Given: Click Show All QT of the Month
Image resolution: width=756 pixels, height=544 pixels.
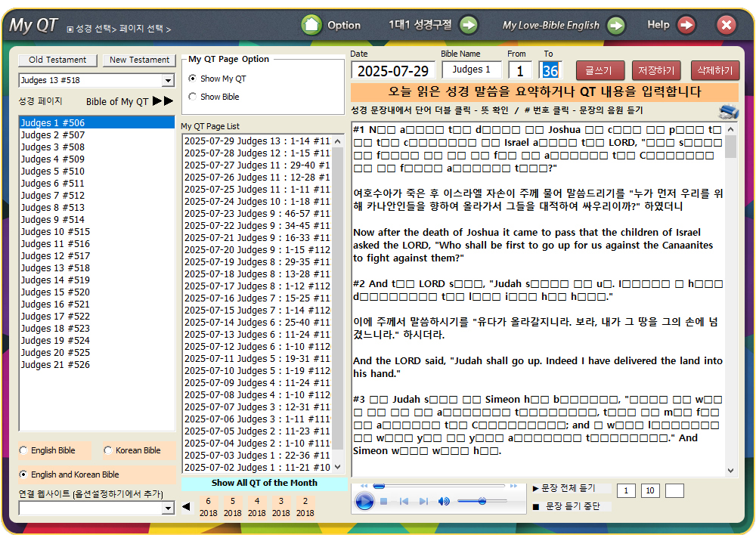Looking at the screenshot, I should point(264,483).
